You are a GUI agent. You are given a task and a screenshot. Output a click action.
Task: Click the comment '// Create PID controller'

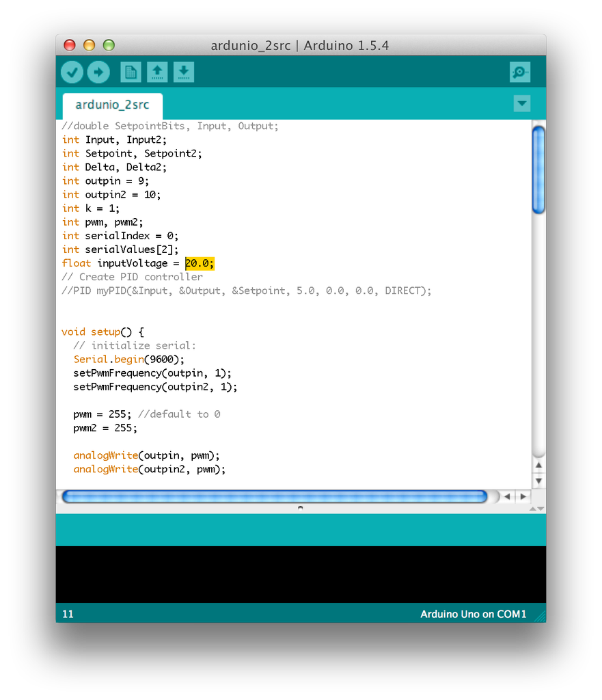pos(132,278)
